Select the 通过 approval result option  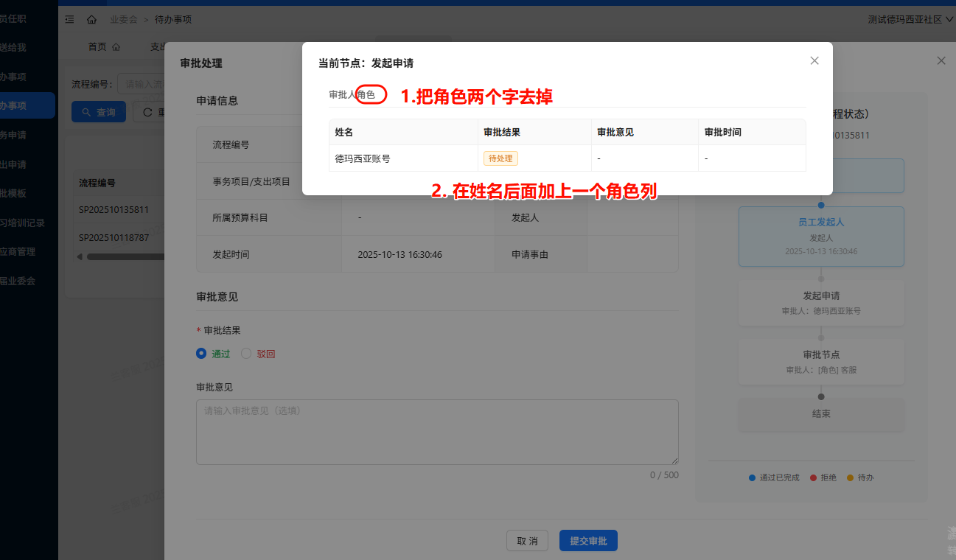click(201, 353)
